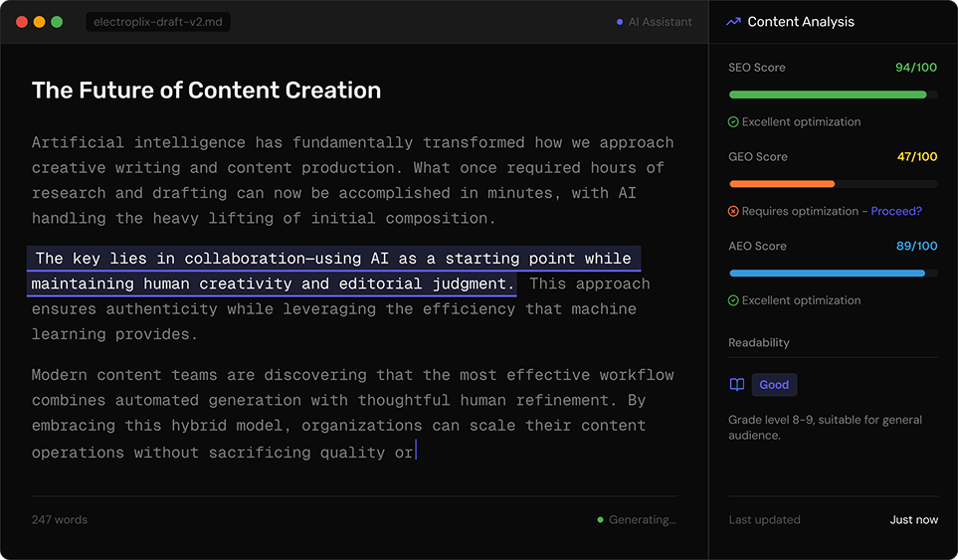Click the Generating... status text
The width and height of the screenshot is (959, 560).
point(643,519)
